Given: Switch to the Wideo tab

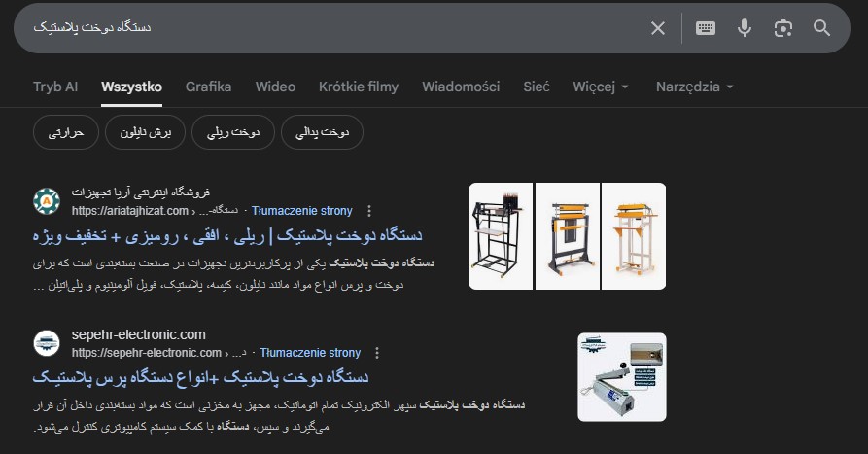Looking at the screenshot, I should tap(275, 87).
